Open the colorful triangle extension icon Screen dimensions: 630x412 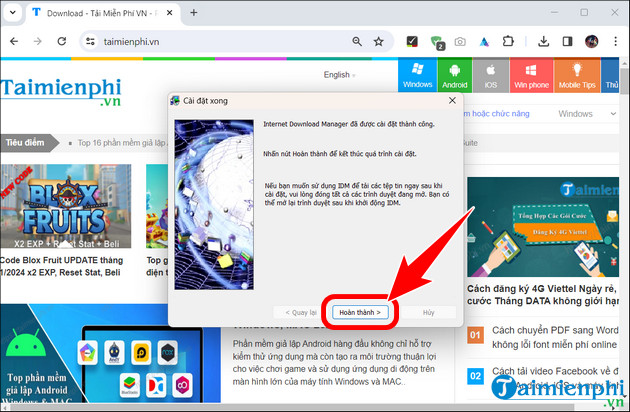point(484,41)
